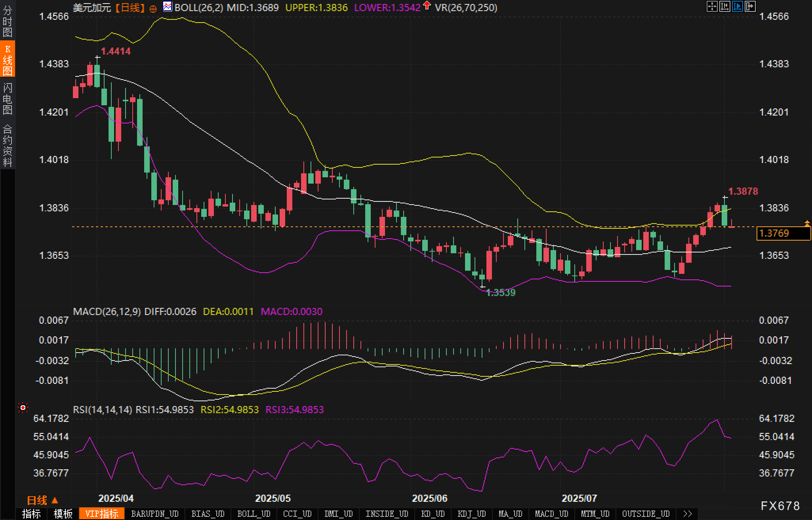Viewport: 812px width, 520px height.
Task: Switch to 闪电图 view in sidebar
Action: click(8, 98)
